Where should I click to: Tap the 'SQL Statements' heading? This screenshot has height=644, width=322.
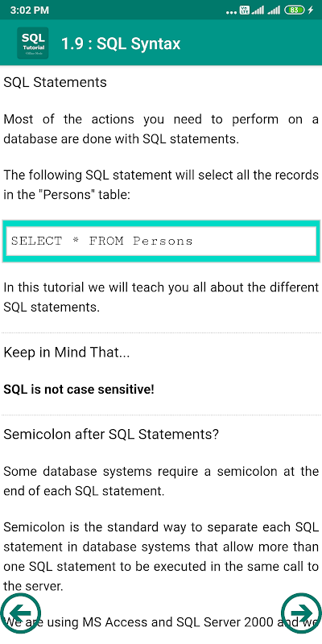pyautogui.click(x=55, y=82)
